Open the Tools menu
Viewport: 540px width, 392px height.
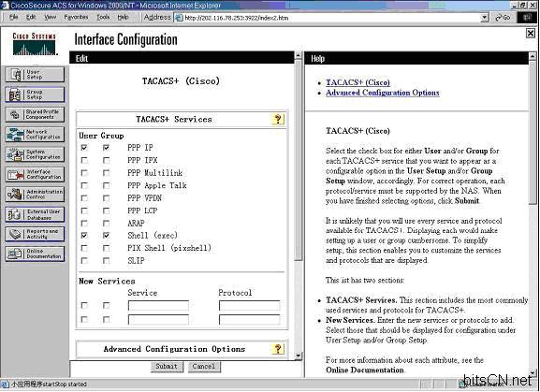103,17
